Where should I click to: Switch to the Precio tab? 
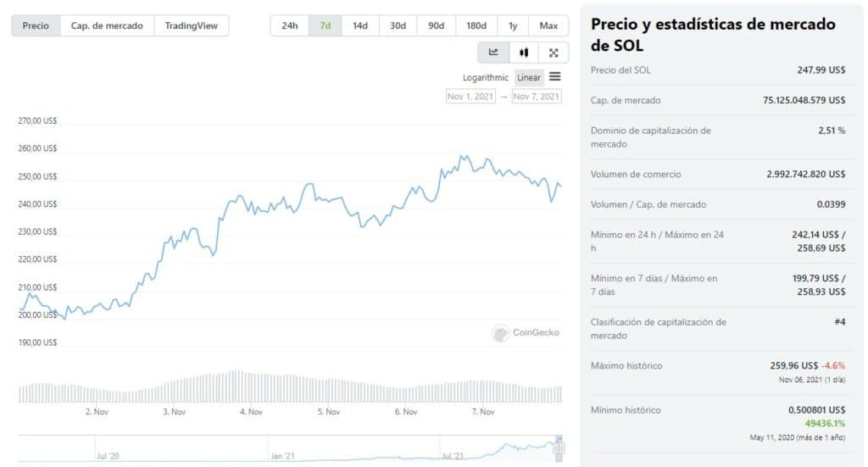click(x=36, y=25)
